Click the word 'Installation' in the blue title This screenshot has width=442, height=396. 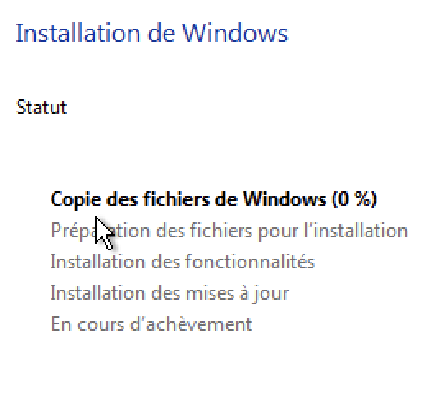(x=78, y=34)
